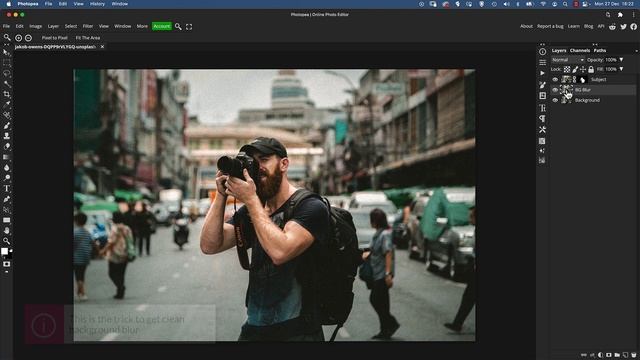
Task: Select the Subject layer mask thumbnail
Action: [x=582, y=80]
